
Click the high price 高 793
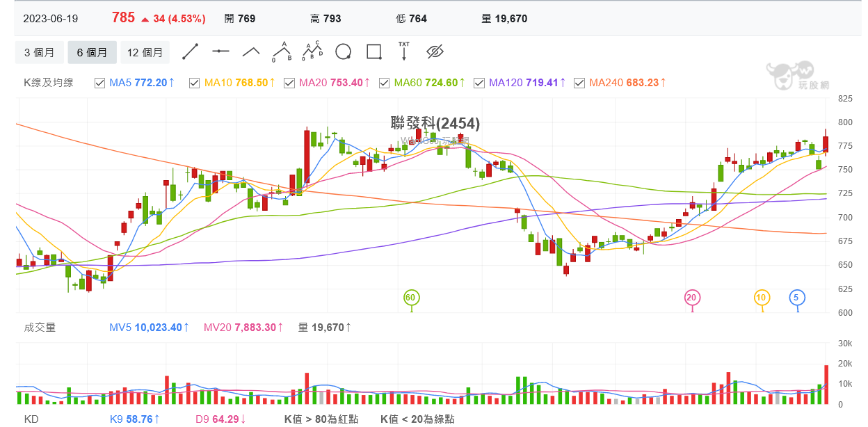[325, 19]
